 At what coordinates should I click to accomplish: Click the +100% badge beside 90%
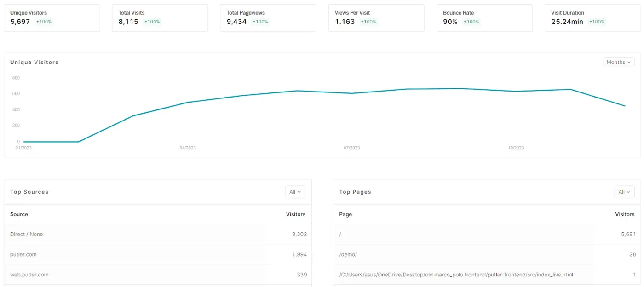pyautogui.click(x=471, y=22)
